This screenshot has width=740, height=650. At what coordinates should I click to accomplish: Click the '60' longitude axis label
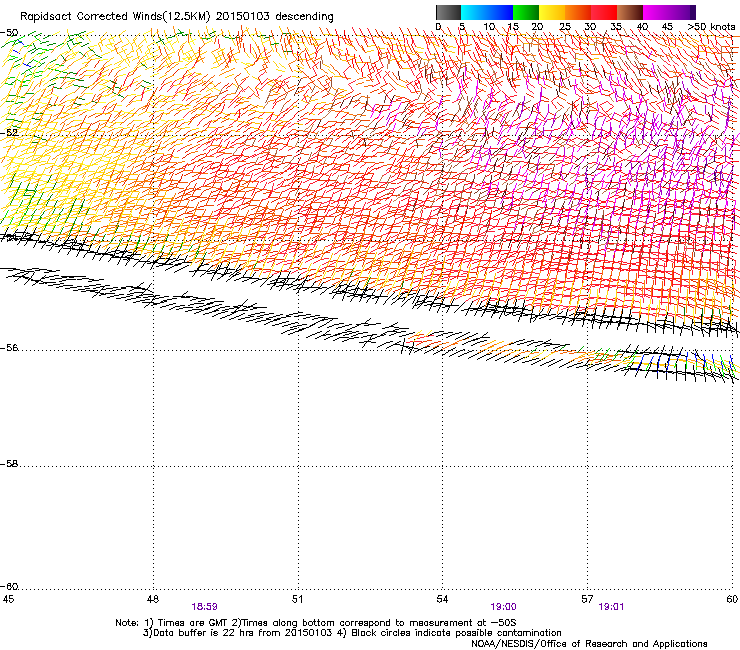(x=732, y=599)
